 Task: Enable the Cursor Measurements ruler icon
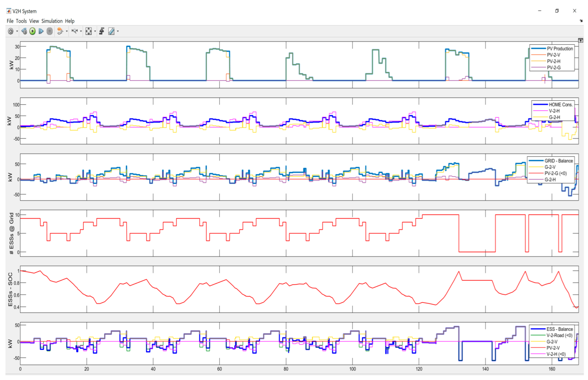click(x=111, y=31)
